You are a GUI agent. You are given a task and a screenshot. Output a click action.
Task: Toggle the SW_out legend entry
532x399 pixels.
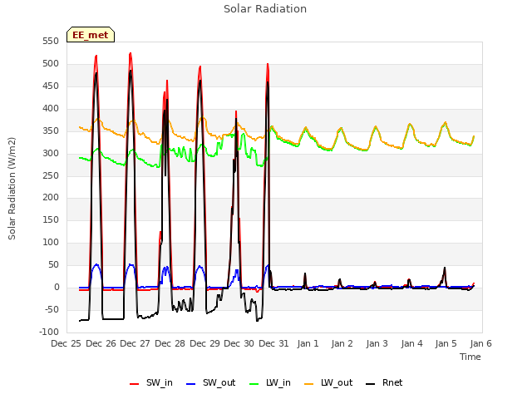(210, 382)
